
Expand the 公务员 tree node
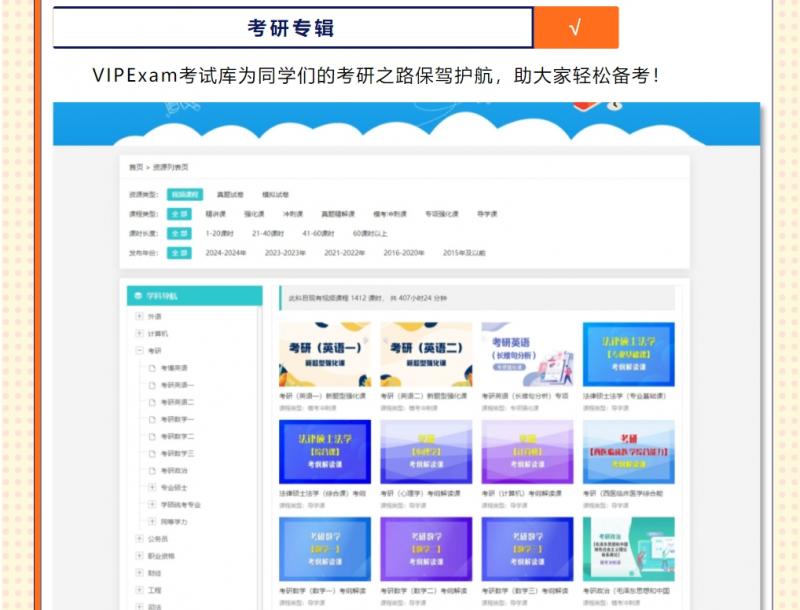click(139, 539)
